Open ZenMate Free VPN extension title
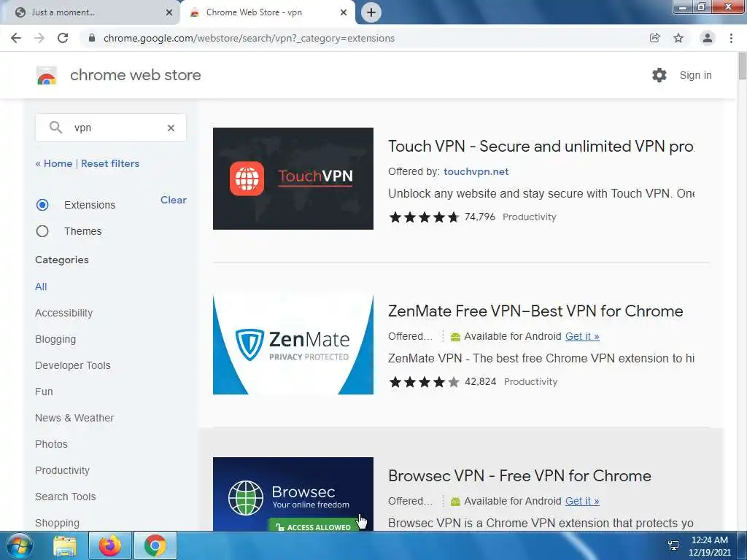The height and width of the screenshot is (560, 747). click(x=535, y=311)
